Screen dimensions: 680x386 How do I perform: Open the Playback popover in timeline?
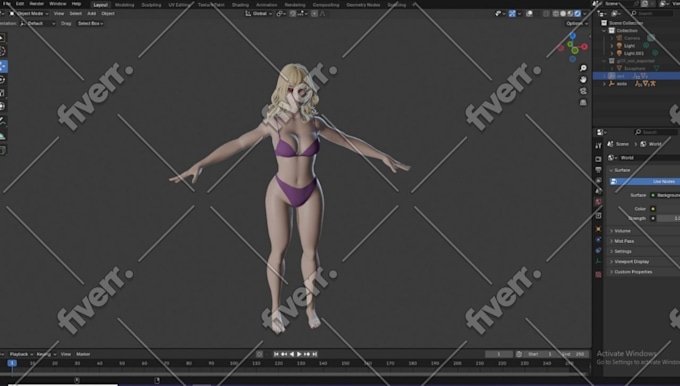click(x=21, y=354)
